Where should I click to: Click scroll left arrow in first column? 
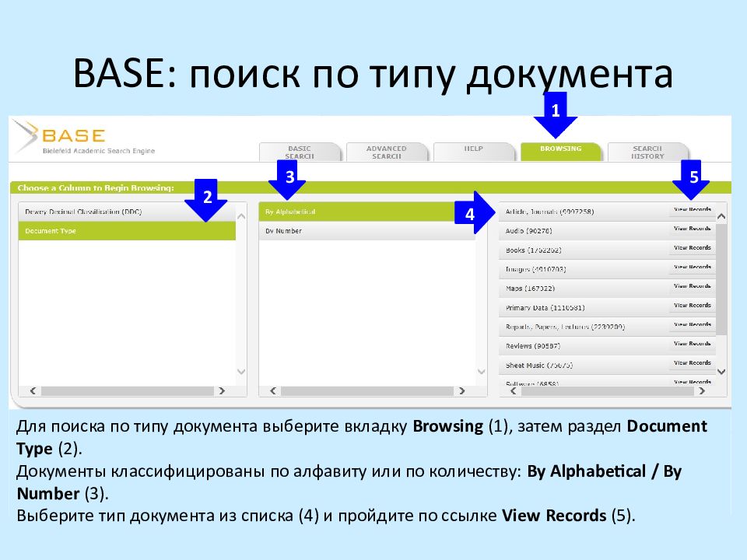point(33,391)
